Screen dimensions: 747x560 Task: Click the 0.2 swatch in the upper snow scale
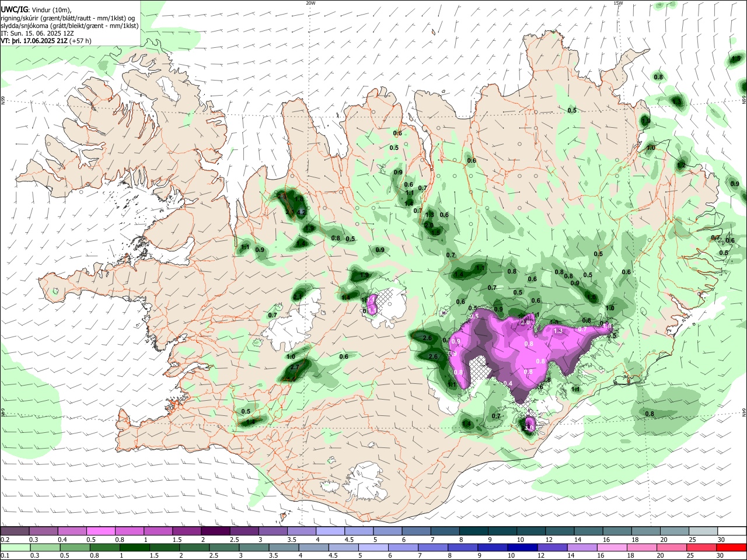[15, 531]
